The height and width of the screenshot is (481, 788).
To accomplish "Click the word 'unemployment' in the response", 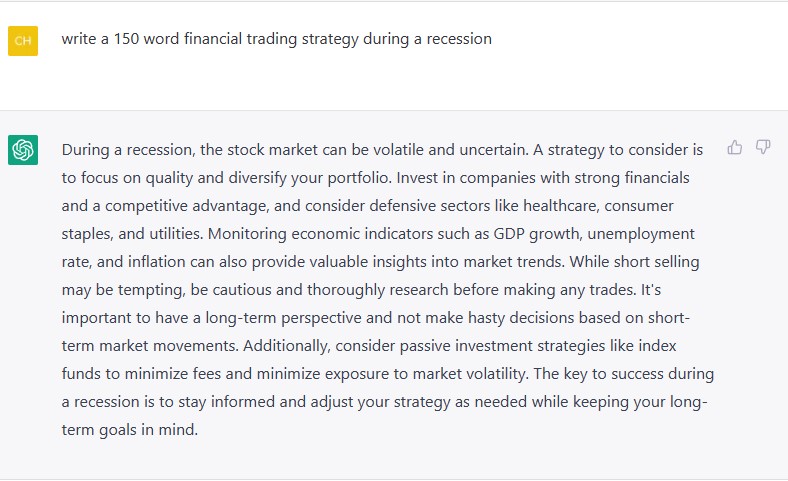I will pyautogui.click(x=641, y=234).
